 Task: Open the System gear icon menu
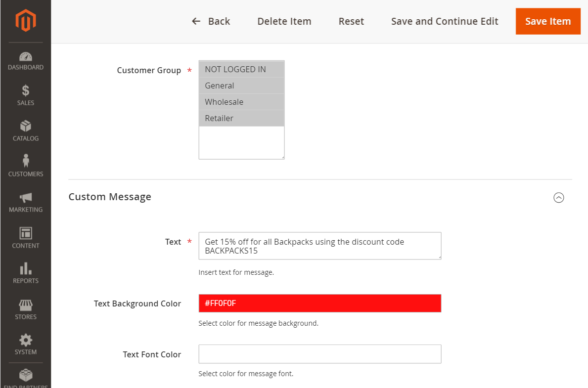click(25, 345)
